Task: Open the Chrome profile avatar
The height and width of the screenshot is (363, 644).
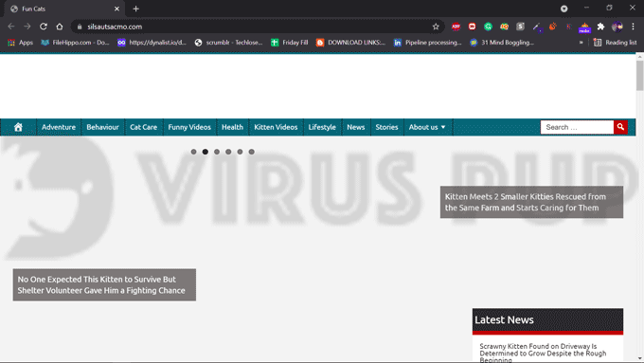Action: tap(617, 27)
